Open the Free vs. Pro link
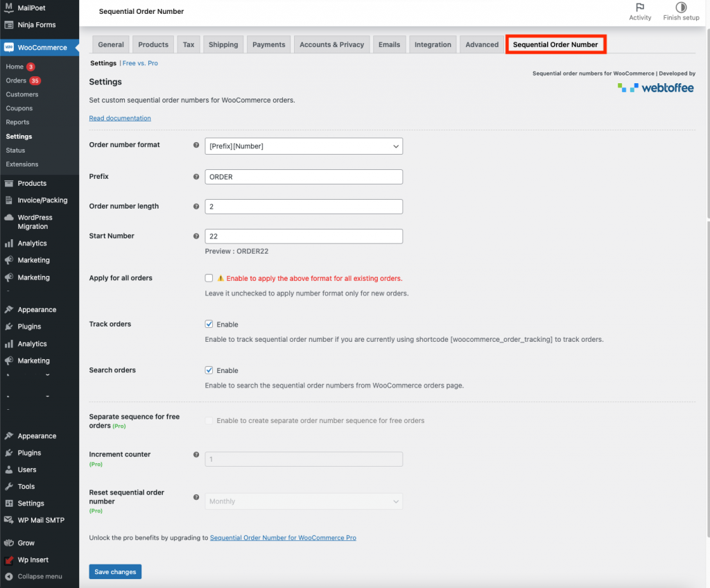The height and width of the screenshot is (588, 710). tap(140, 63)
